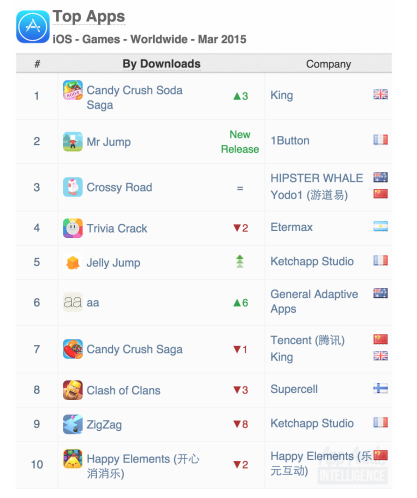
Task: Click the Chinese flag next to Happy Elements company
Action: (x=380, y=455)
